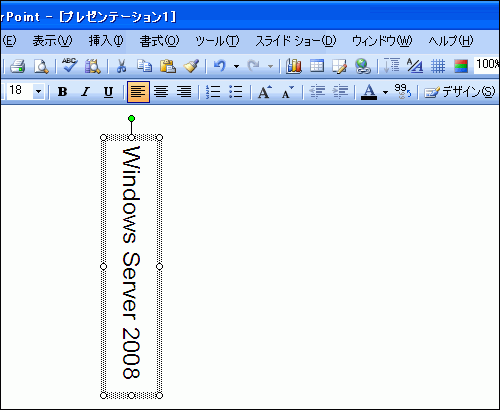500x410 pixels.
Task: Open the ツール(T) menu
Action: tap(217, 41)
